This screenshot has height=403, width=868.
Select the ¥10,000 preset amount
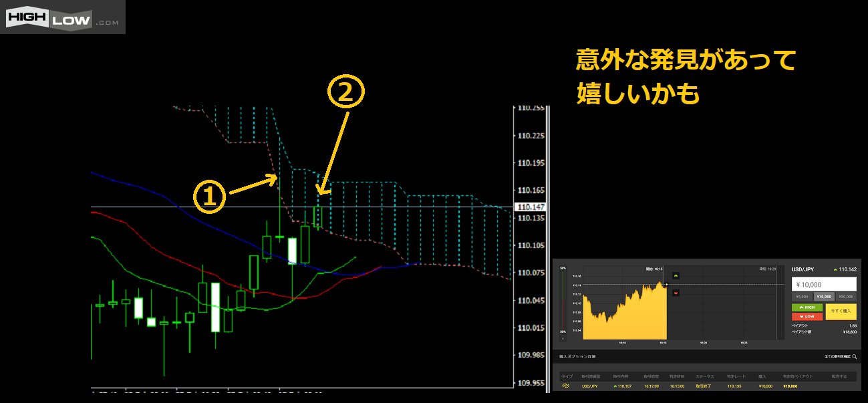tap(824, 296)
